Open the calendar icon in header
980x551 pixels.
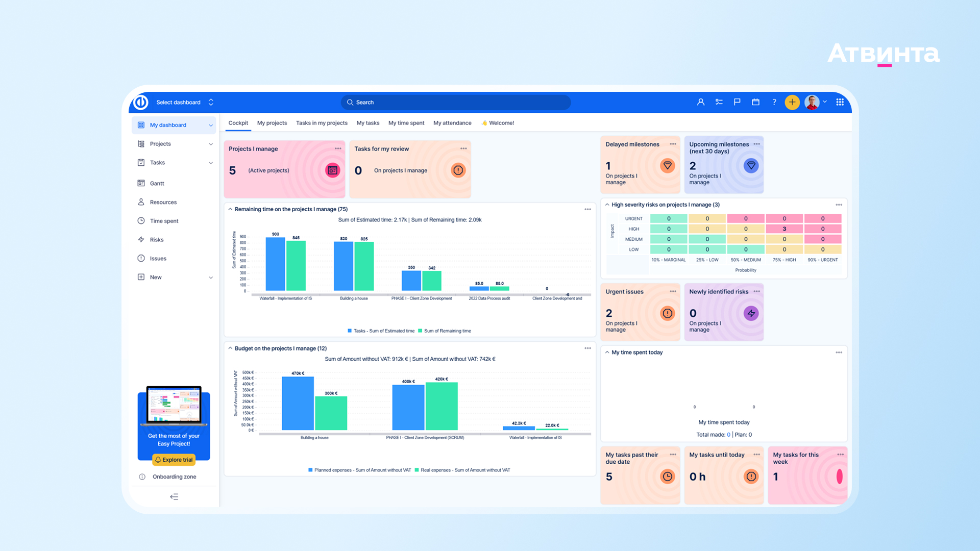(755, 102)
